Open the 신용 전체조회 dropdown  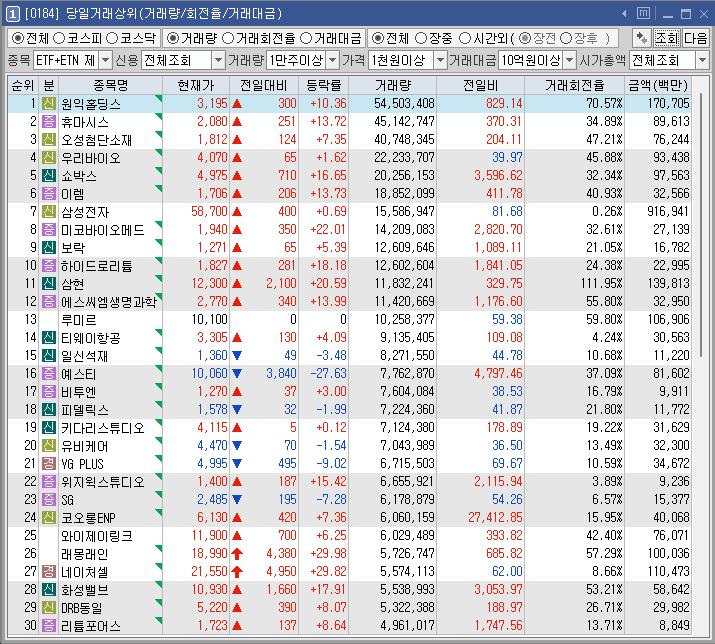click(218, 60)
